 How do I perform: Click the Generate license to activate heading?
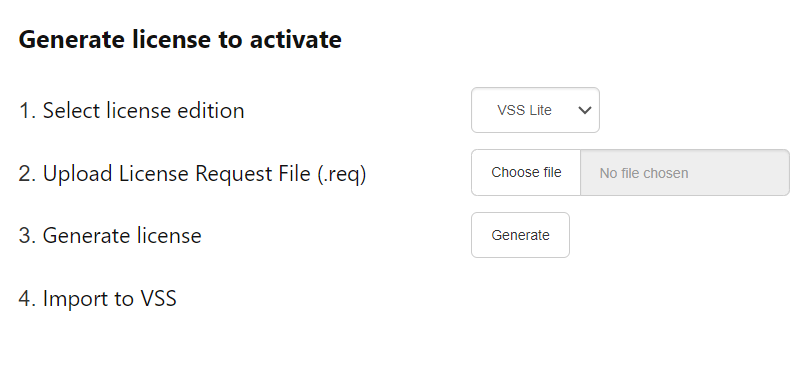[x=180, y=39]
